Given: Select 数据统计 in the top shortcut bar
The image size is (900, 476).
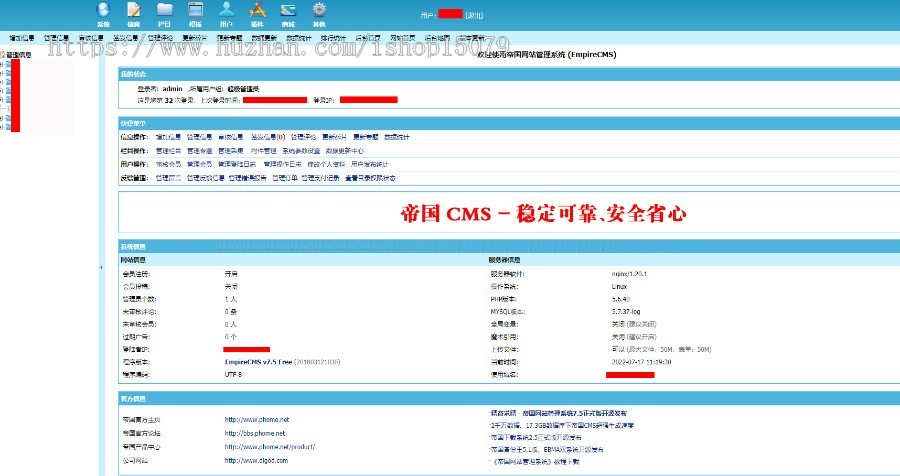Looking at the screenshot, I should [x=298, y=38].
